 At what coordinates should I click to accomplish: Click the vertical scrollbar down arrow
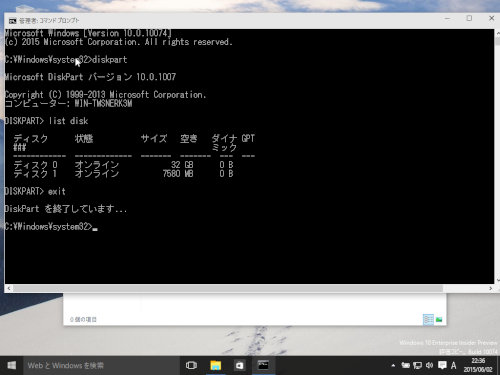click(x=498, y=280)
